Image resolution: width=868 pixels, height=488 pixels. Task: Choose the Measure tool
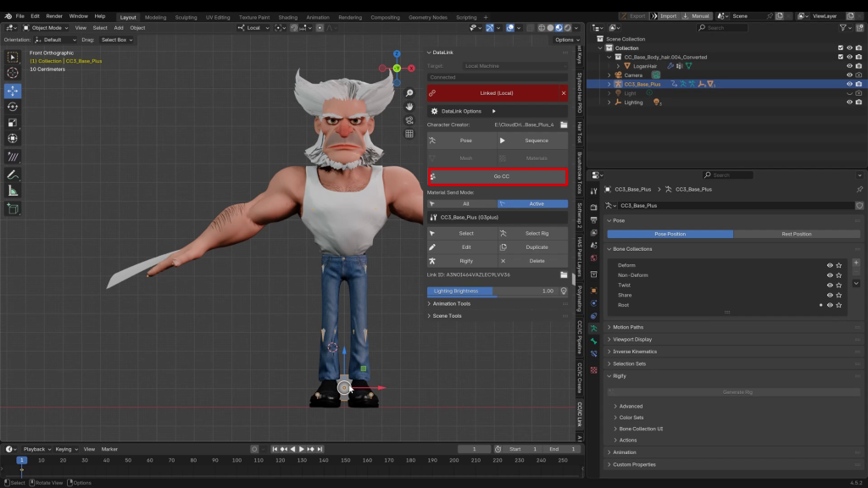tap(13, 191)
